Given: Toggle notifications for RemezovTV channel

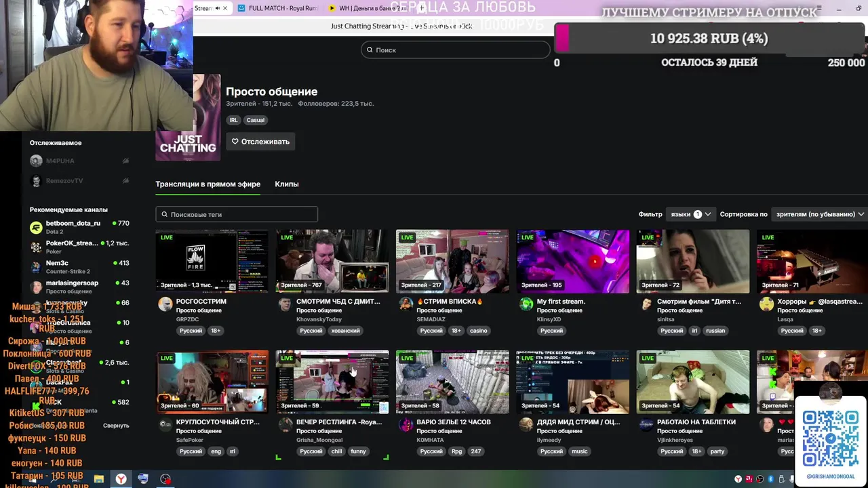Looking at the screenshot, I should click(125, 181).
